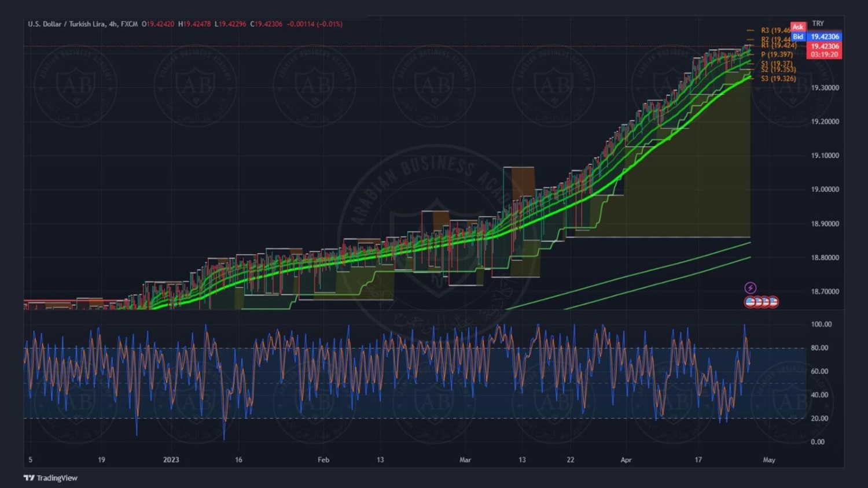Click 40.00 on the oscillator axis
Viewport: 868px width, 488px height.
(819, 395)
